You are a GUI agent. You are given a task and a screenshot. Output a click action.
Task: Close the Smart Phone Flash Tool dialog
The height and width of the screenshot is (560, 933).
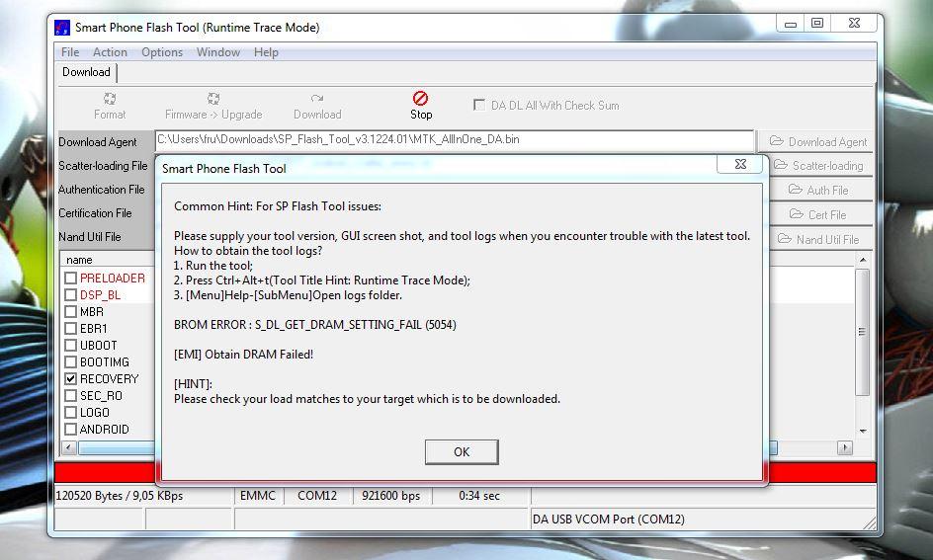point(740,164)
